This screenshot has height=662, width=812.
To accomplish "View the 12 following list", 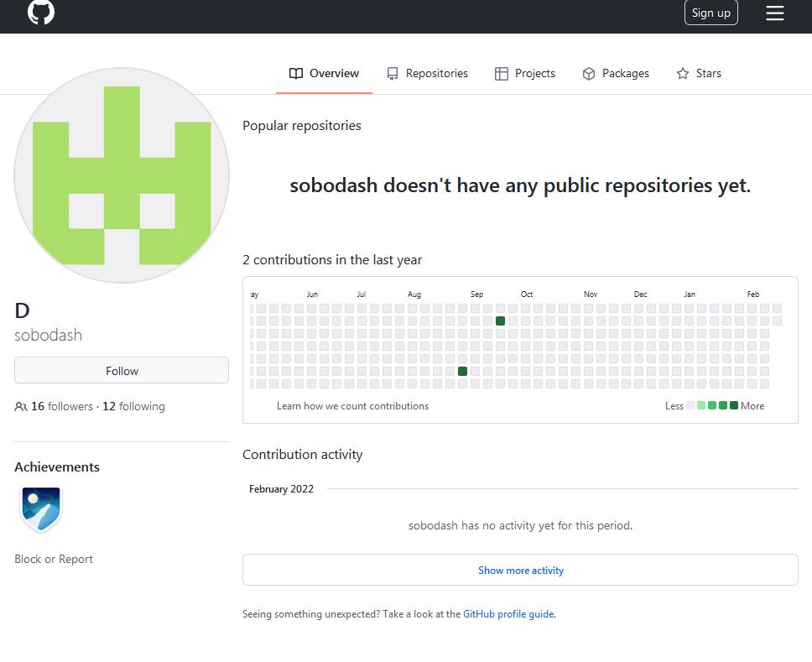I will coord(133,407).
